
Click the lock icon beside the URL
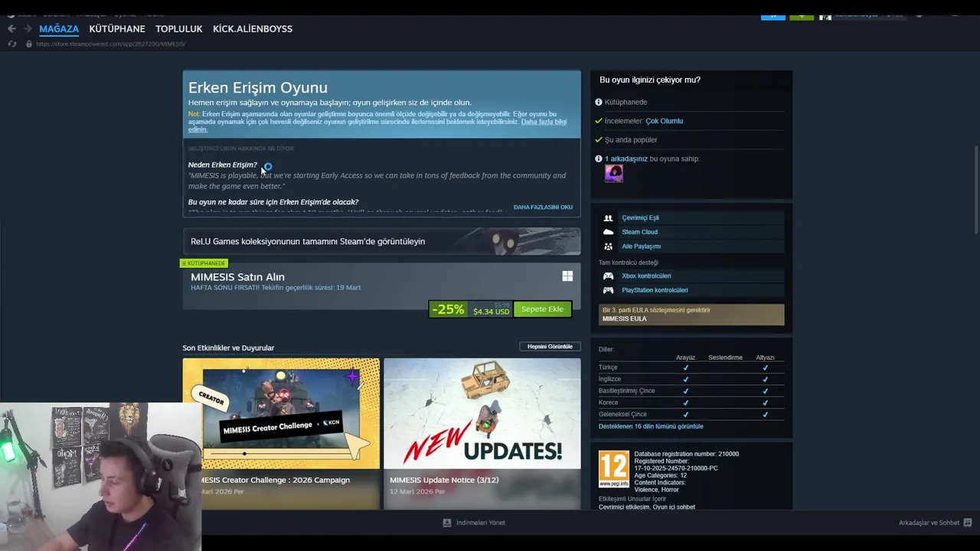tap(29, 44)
